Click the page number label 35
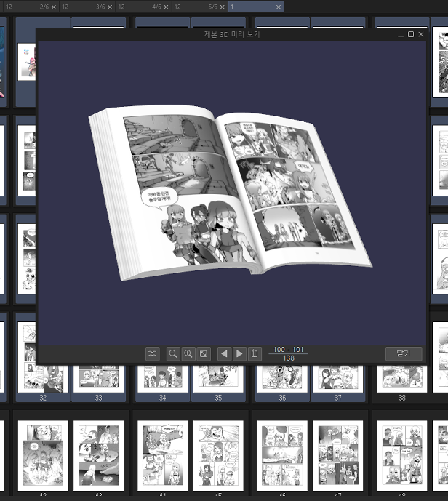 coord(218,398)
